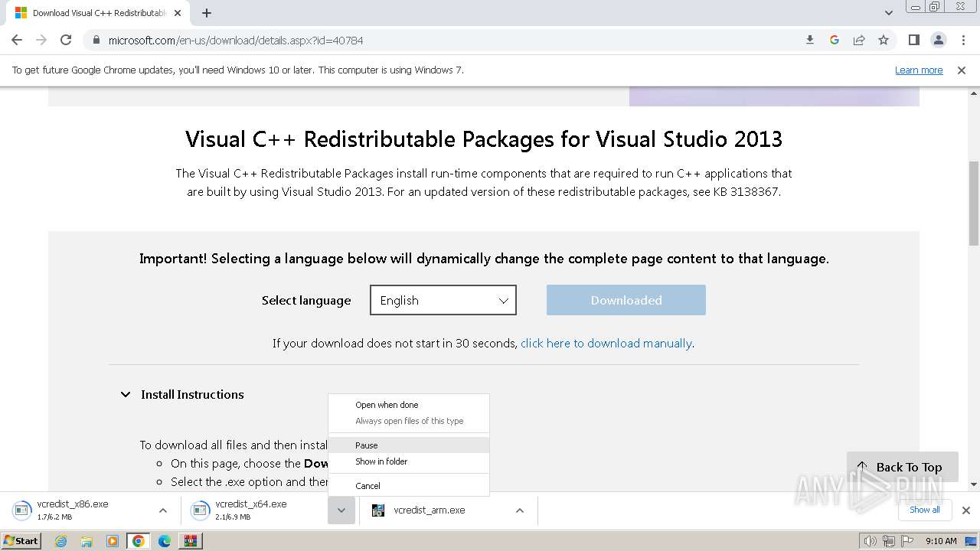Image resolution: width=980 pixels, height=551 pixels.
Task: Choose Show in folder menu item
Action: point(381,461)
